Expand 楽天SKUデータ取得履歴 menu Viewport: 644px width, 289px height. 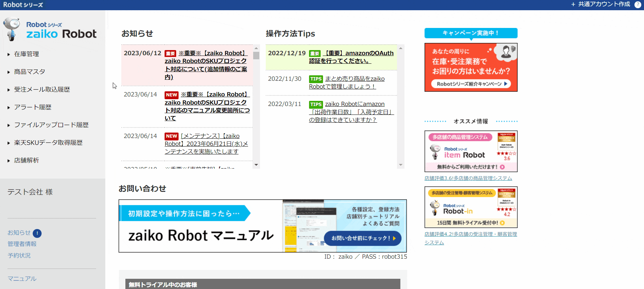click(45, 143)
